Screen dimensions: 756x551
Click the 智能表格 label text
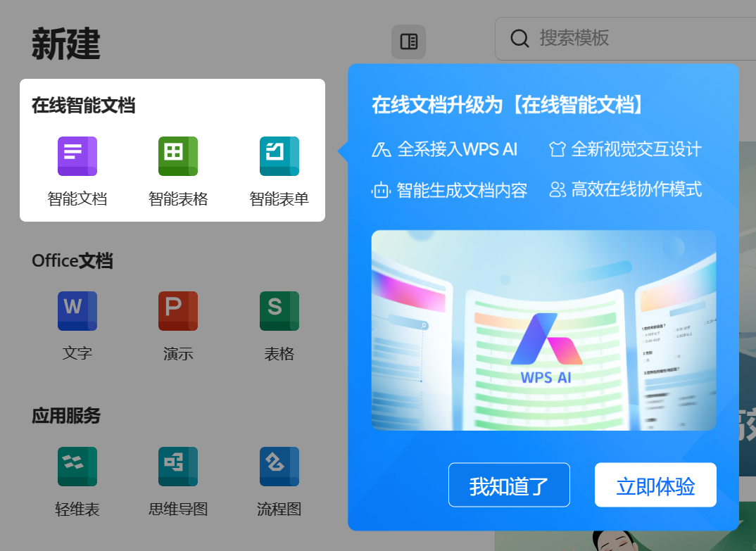pyautogui.click(x=178, y=198)
